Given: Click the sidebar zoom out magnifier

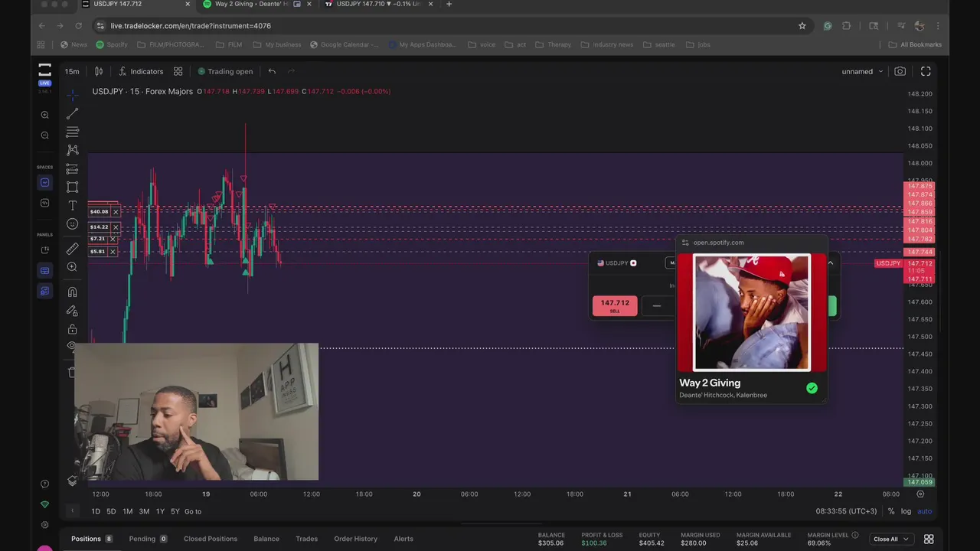Looking at the screenshot, I should [44, 135].
